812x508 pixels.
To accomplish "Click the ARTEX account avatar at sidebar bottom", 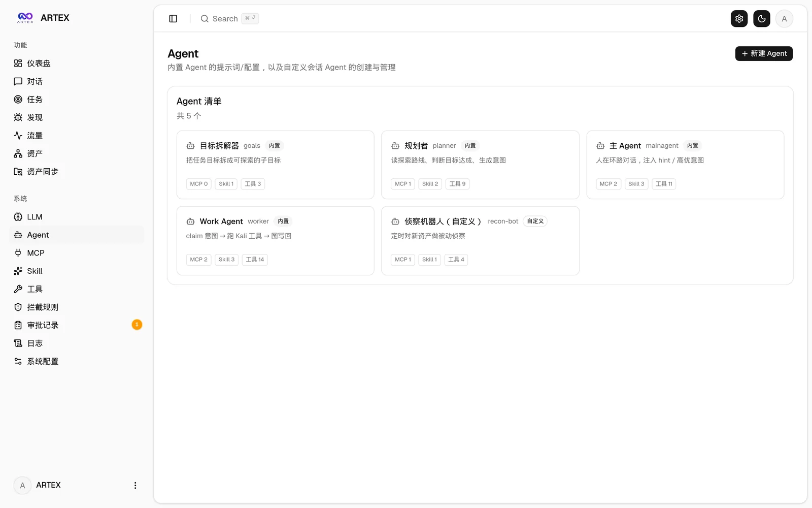I will [22, 486].
